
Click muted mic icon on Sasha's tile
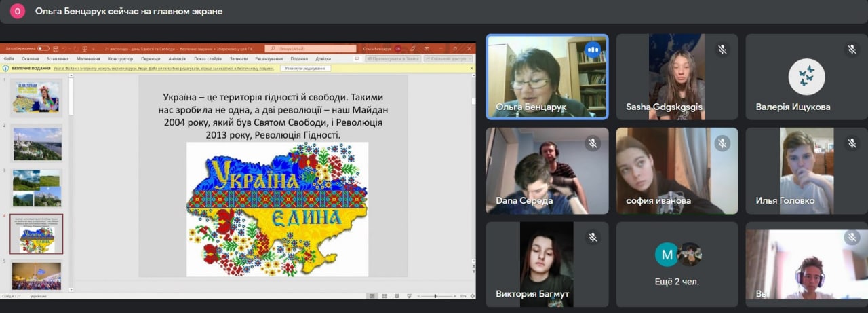pyautogui.click(x=722, y=50)
